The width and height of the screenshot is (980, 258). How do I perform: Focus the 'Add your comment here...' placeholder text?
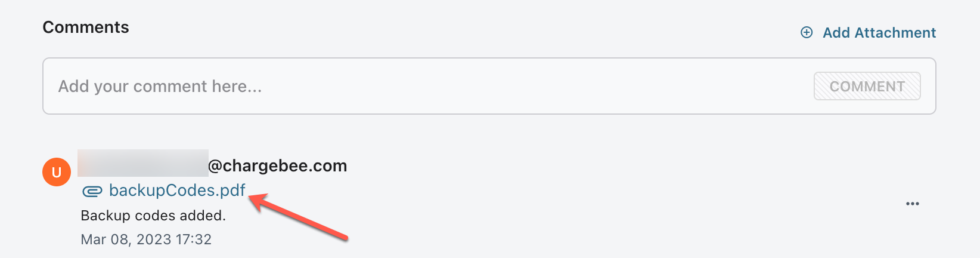[160, 87]
